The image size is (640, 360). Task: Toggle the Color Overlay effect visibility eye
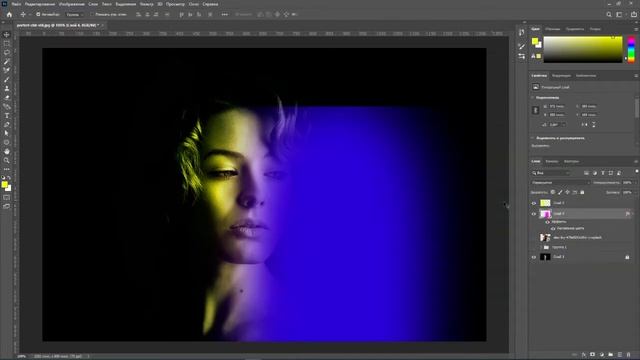553,229
